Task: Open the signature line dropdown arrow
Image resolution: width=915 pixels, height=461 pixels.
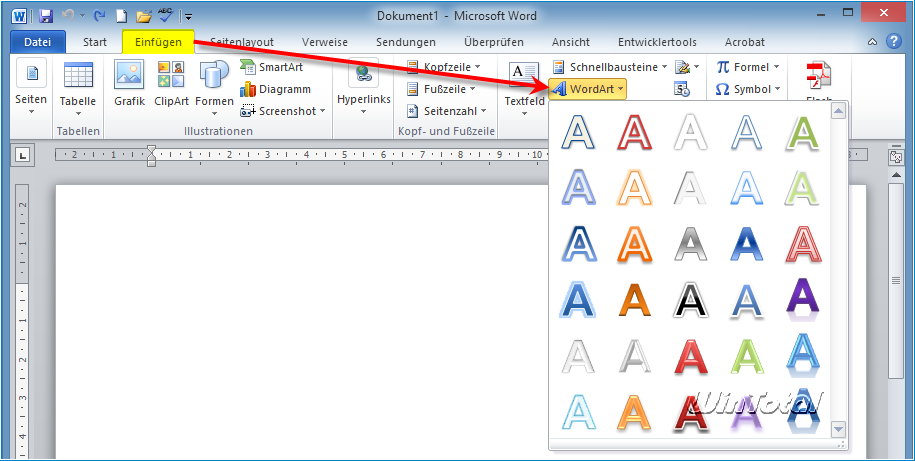Action: (x=697, y=67)
